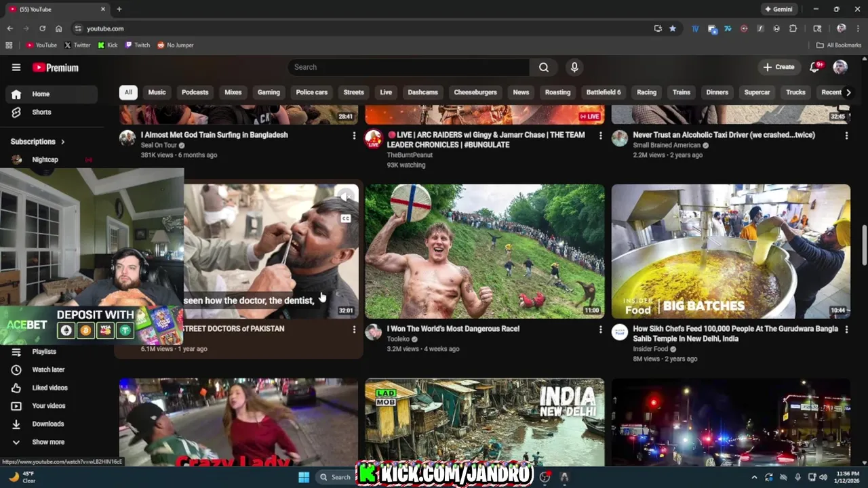Open the Twitch bookmark
This screenshot has height=488, width=868.
(138, 45)
